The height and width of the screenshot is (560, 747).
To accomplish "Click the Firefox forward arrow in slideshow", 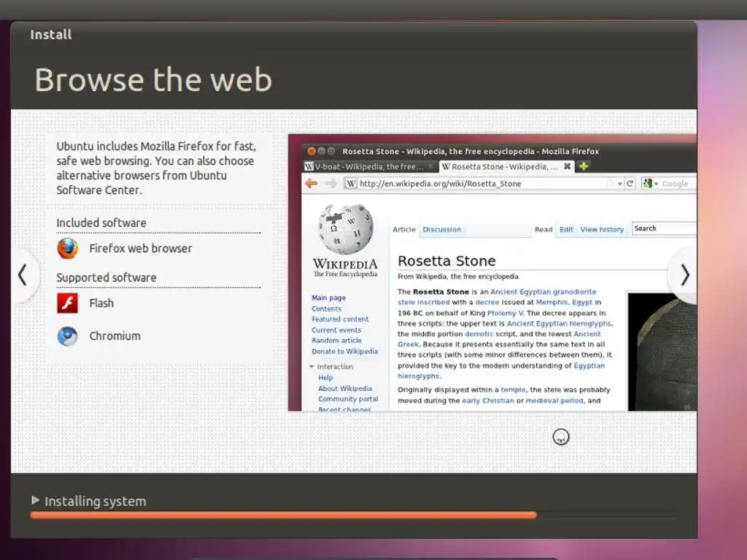I will click(330, 183).
